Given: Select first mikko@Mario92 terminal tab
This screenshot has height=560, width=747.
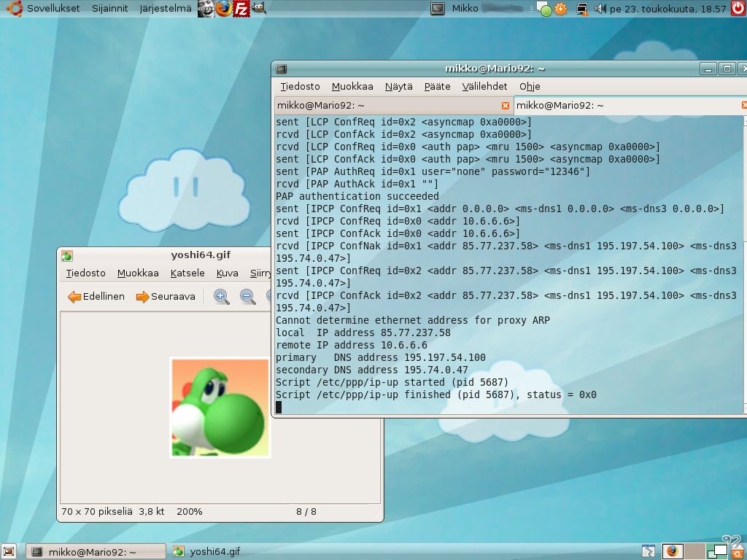Looking at the screenshot, I should tap(394, 105).
